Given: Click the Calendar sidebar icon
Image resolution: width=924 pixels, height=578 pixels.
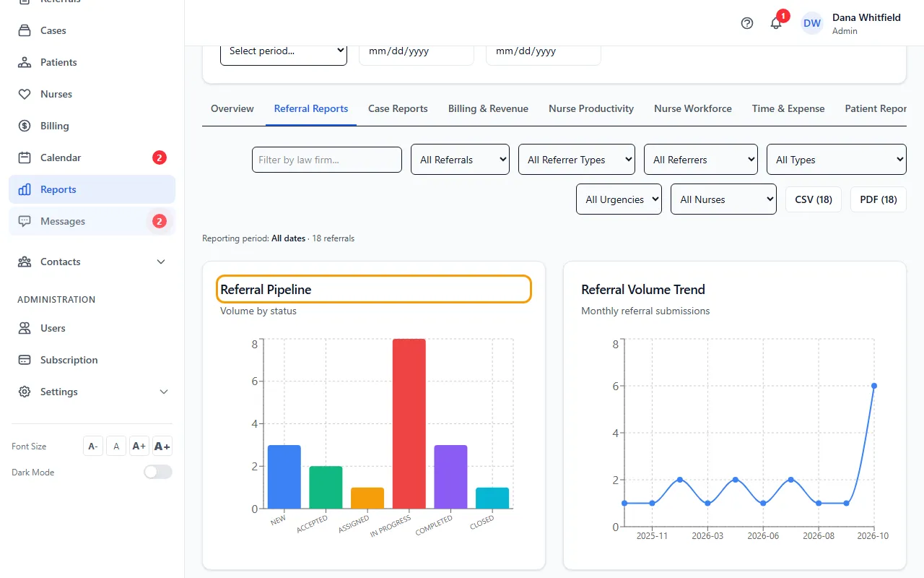Looking at the screenshot, I should (x=25, y=158).
